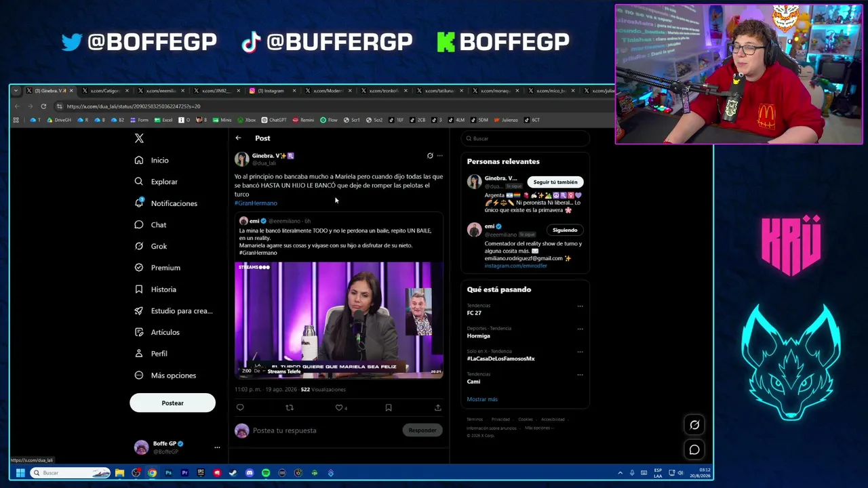Switch to the x.com/Catigor tab
Screen dimensions: 868x488
click(104, 91)
